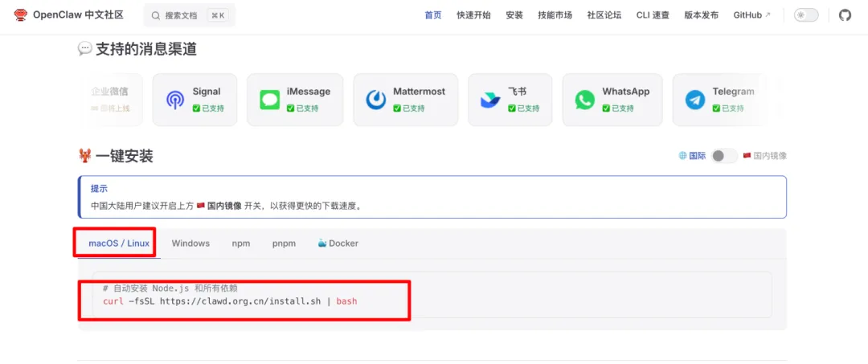This screenshot has width=868, height=364.
Task: Click the 提示 tip box title
Action: click(x=99, y=189)
